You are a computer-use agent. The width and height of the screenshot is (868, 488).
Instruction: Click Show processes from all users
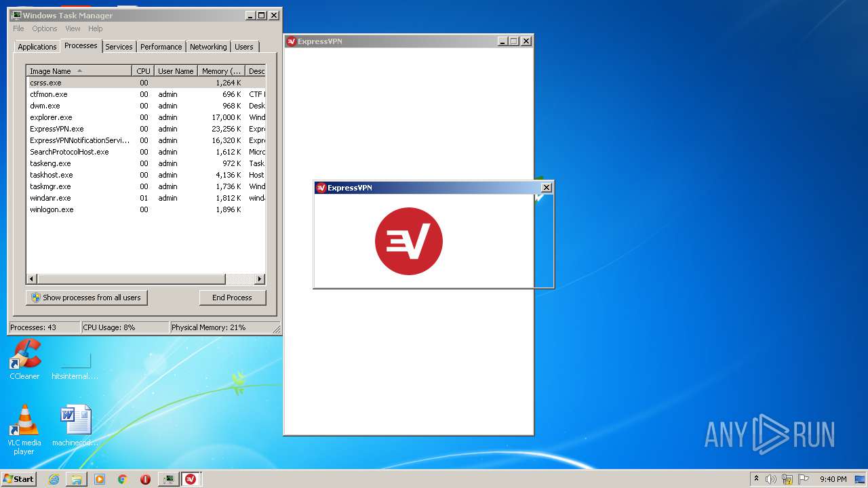point(87,298)
